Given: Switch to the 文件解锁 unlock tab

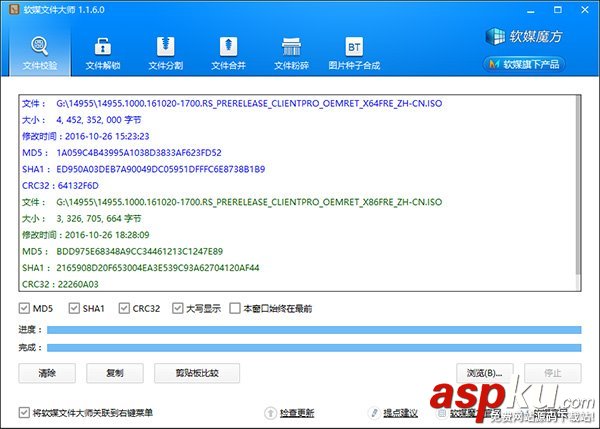Looking at the screenshot, I should (x=103, y=53).
